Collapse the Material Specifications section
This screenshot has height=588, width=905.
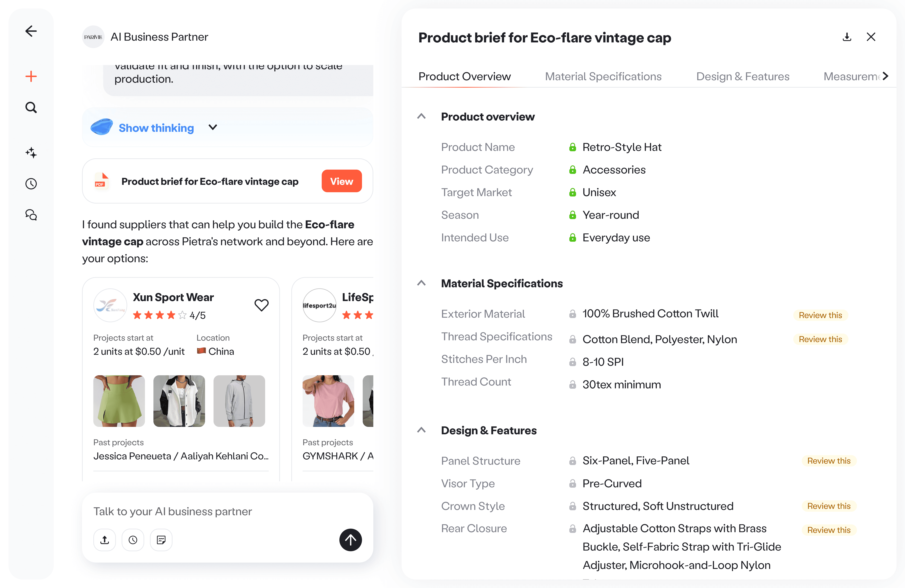[x=421, y=283]
